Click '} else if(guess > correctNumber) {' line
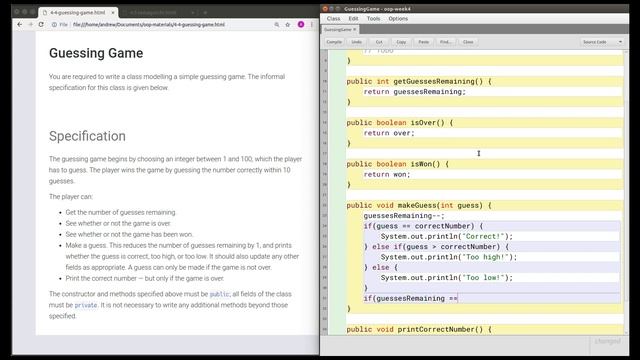This screenshot has width=640, height=360. (436, 247)
